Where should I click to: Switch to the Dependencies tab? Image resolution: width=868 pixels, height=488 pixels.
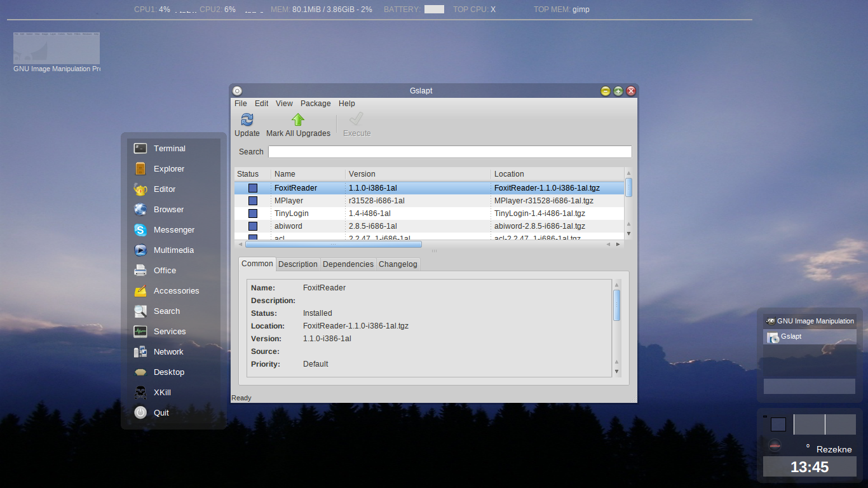pyautogui.click(x=348, y=264)
